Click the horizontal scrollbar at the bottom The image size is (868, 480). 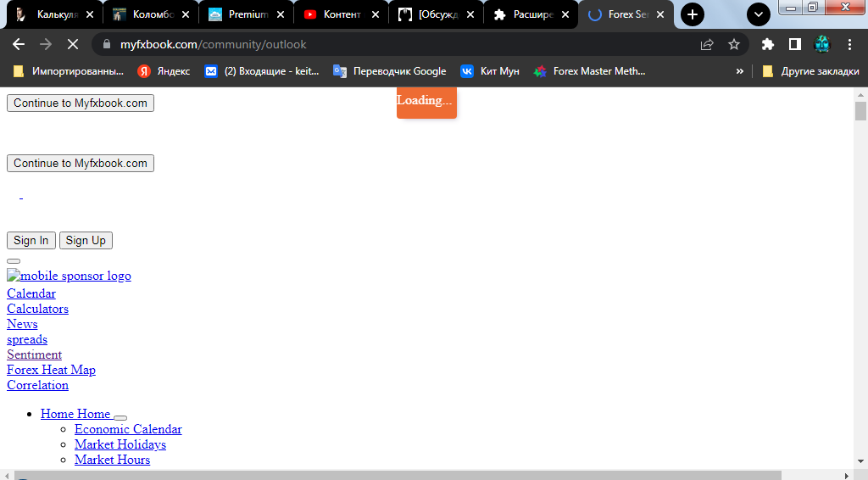398,475
